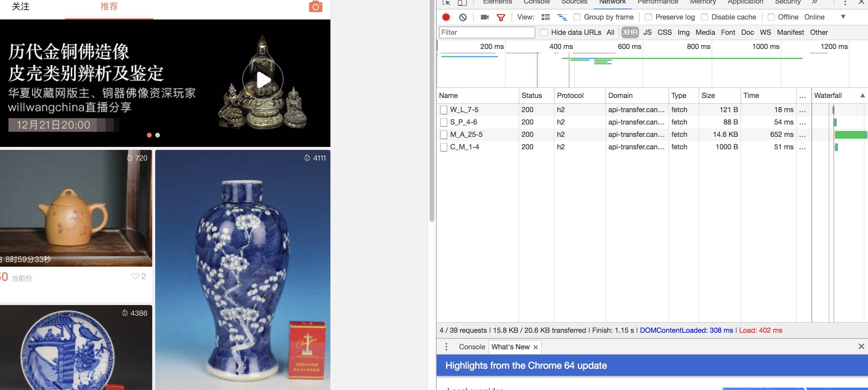Show overview using the waterfall view icon
The image size is (868, 390).
tap(562, 17)
